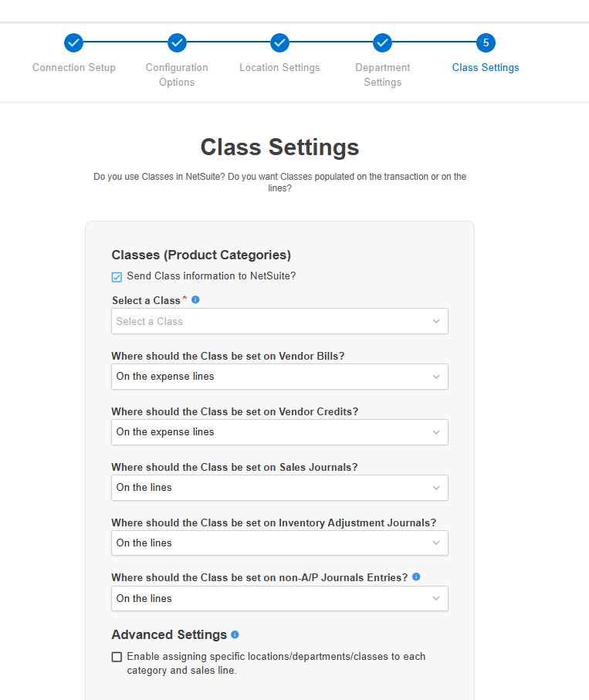Screen dimensions: 589x700
Task: Click the Location Settings checkmark step icon
Action: point(279,43)
